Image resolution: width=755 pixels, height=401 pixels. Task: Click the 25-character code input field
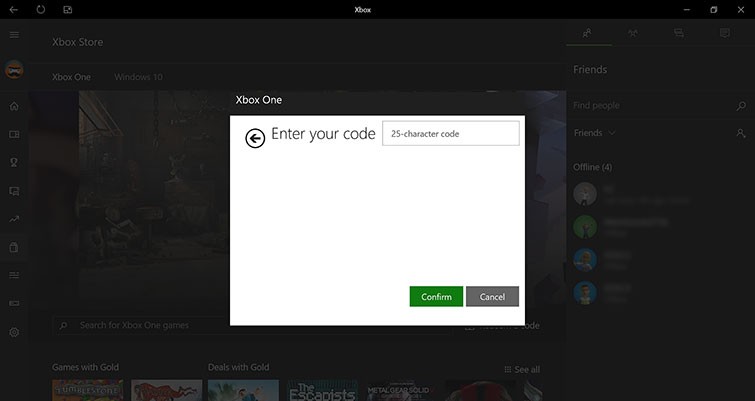pos(451,133)
